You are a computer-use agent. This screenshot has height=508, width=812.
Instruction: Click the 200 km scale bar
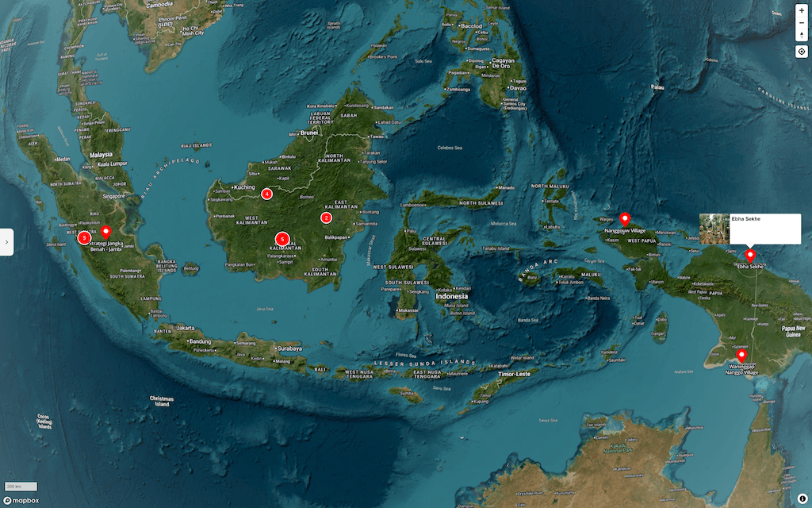tap(19, 486)
